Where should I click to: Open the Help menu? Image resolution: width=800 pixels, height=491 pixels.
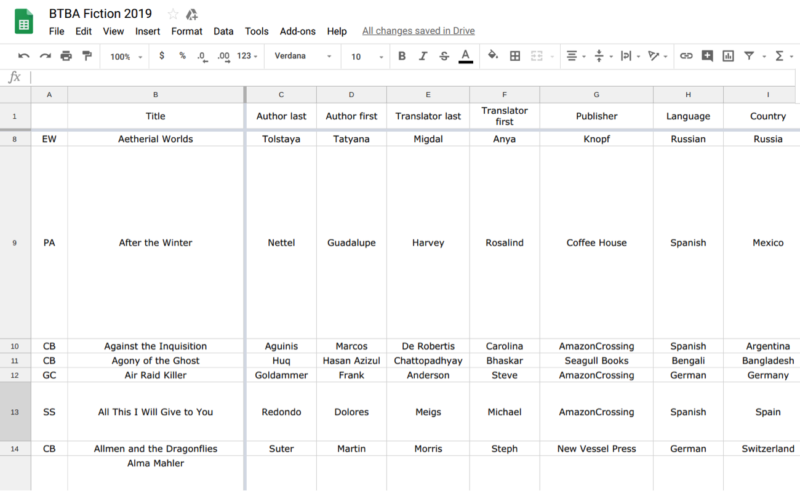coord(337,31)
